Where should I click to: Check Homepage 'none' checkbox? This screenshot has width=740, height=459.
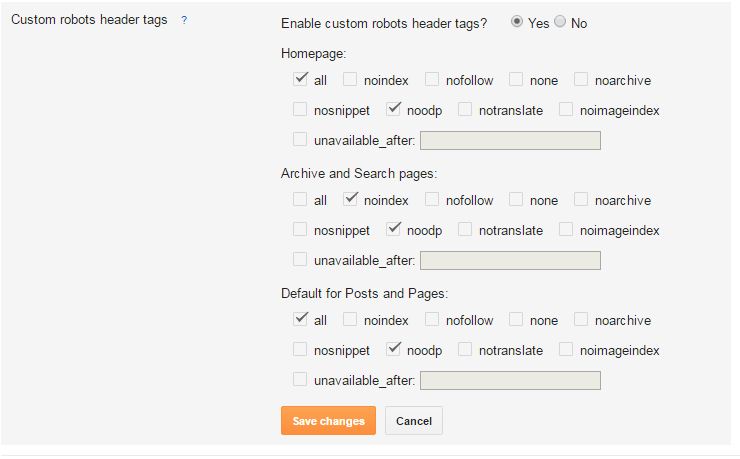click(x=516, y=79)
